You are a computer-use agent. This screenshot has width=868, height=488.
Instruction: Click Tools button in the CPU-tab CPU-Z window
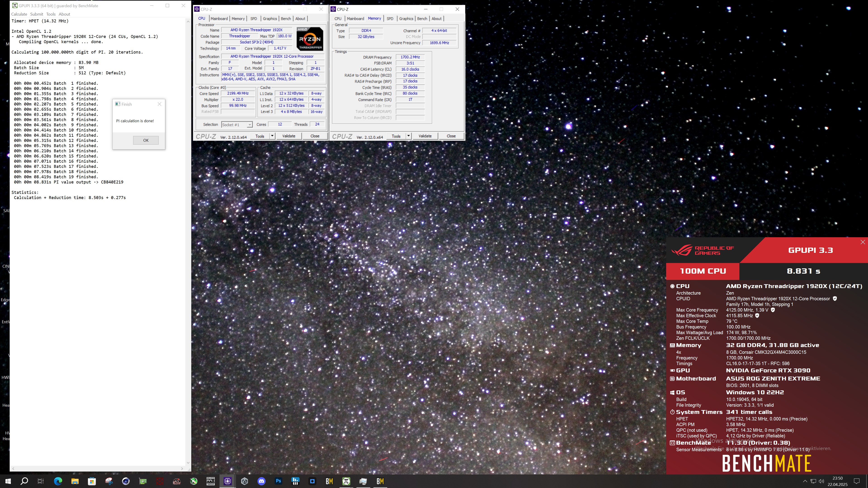pyautogui.click(x=260, y=136)
